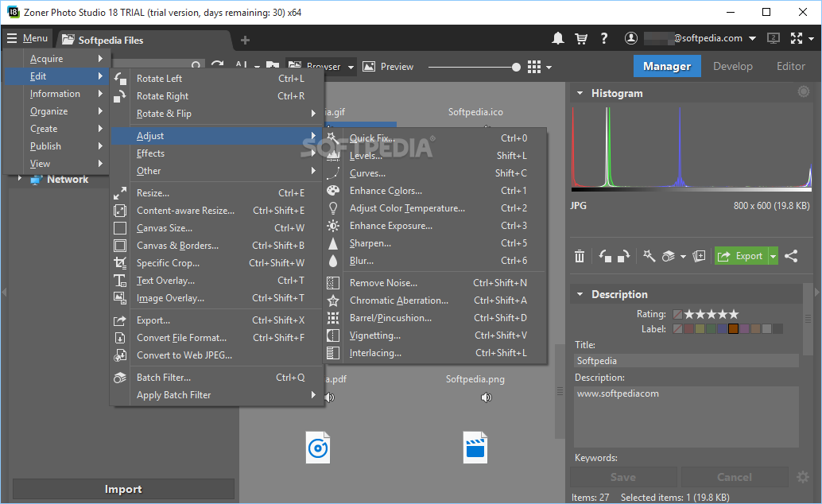
Task: Open the Browser mode dropdown
Action: [351, 67]
